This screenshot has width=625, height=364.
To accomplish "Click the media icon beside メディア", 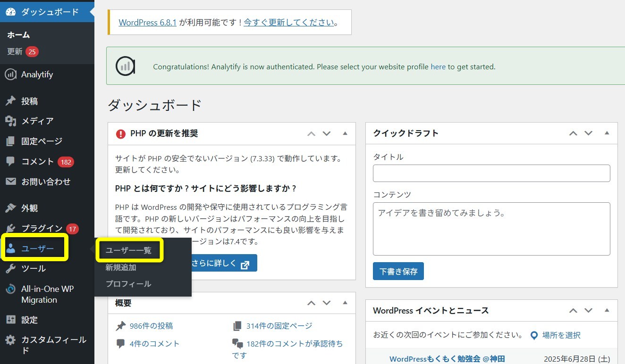I will click(10, 121).
